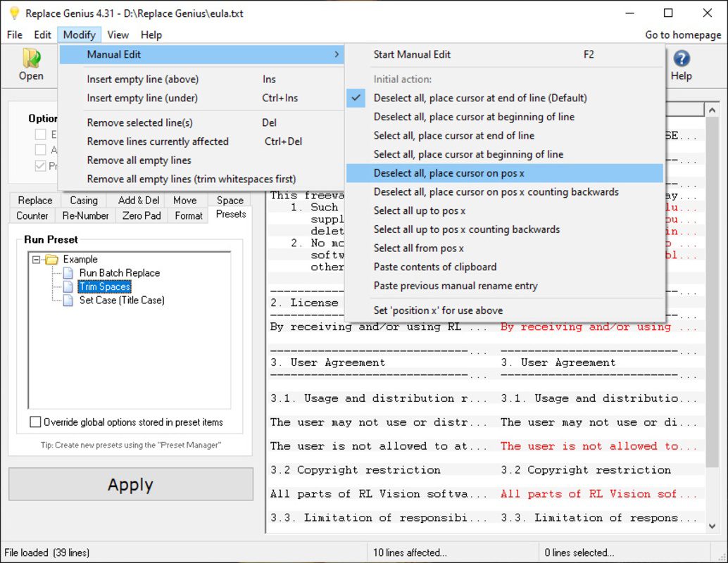Click the text pane scroll down arrow
Image resolution: width=728 pixels, height=563 pixels.
(x=712, y=526)
